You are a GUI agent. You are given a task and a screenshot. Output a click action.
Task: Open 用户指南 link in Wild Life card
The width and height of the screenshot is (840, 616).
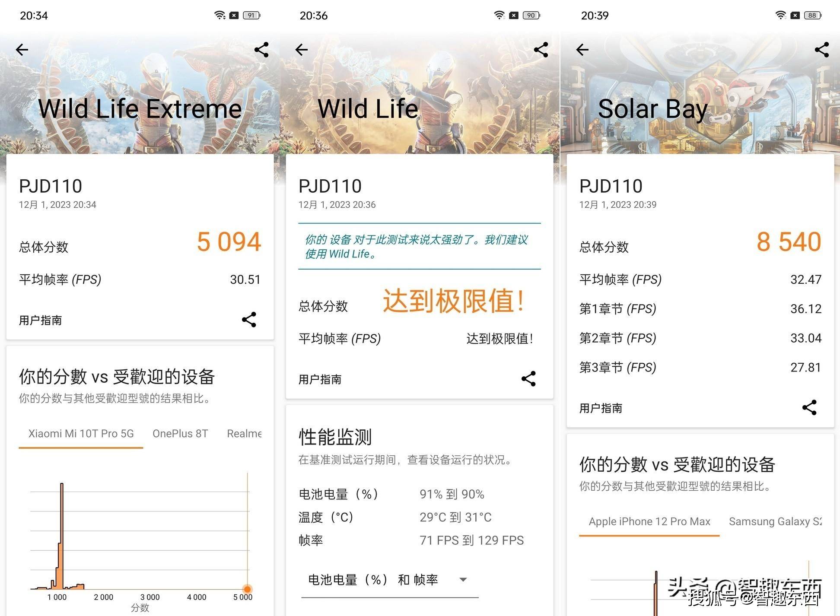320,379
